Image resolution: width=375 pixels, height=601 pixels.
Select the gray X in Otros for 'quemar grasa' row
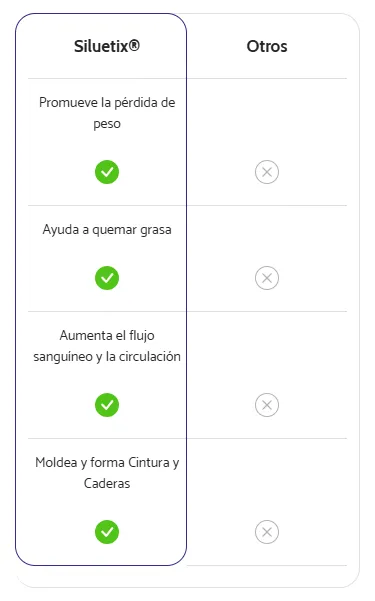pos(267,278)
